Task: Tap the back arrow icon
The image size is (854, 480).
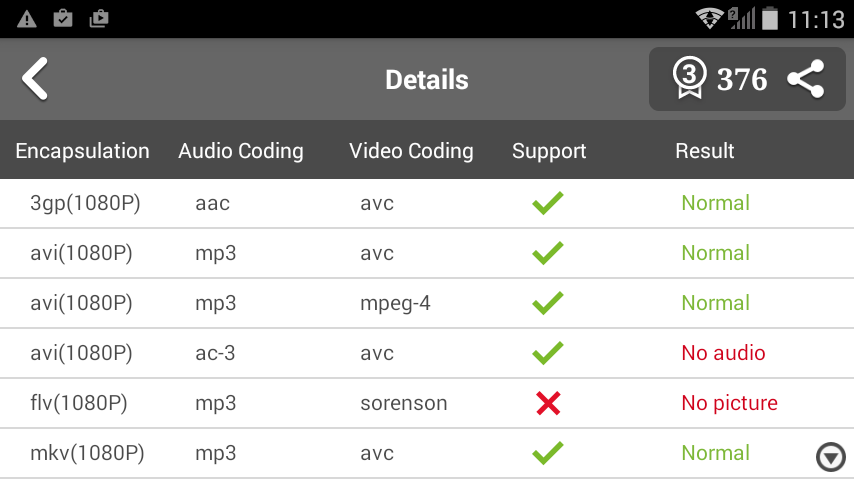Action: tap(35, 79)
